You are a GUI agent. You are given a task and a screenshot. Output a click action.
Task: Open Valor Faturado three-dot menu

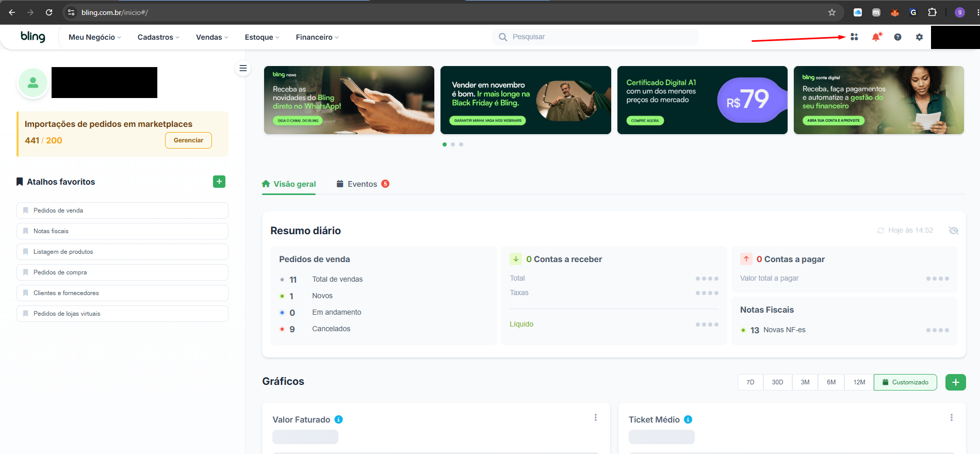[595, 417]
